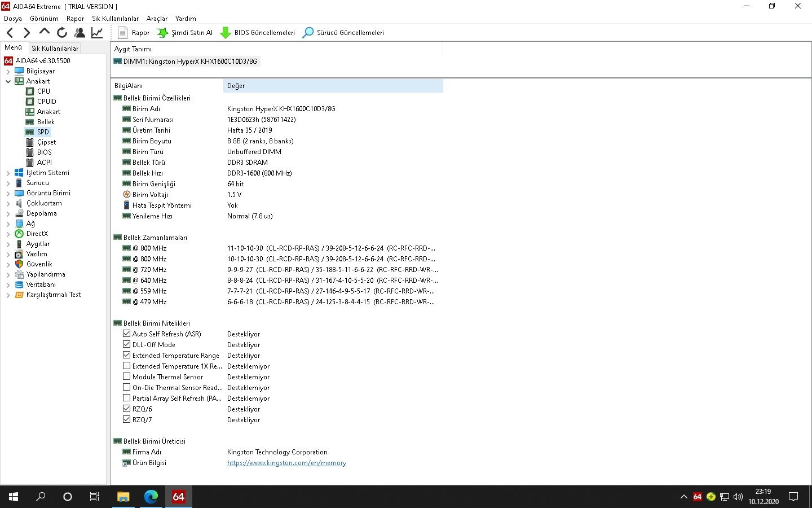Select the CPU item in the tree

(43, 91)
